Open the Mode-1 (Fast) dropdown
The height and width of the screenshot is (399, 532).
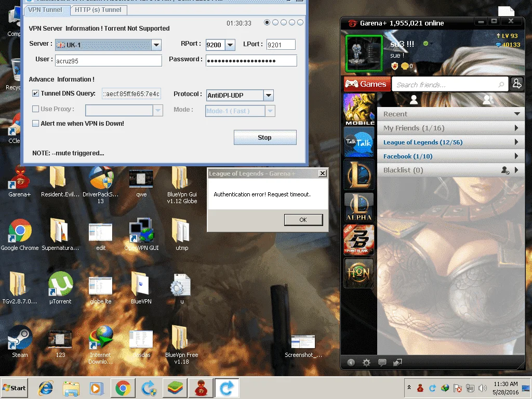pyautogui.click(x=270, y=111)
